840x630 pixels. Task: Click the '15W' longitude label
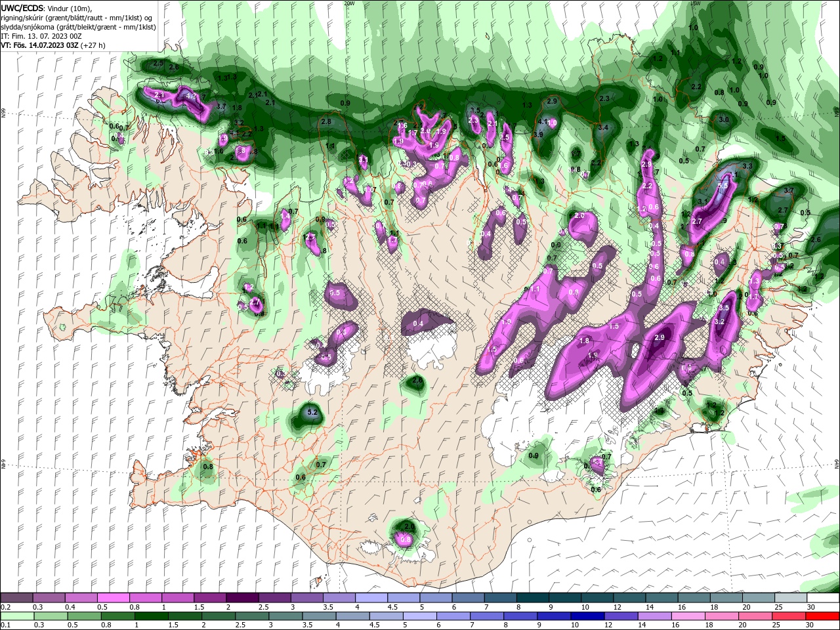tap(696, 3)
